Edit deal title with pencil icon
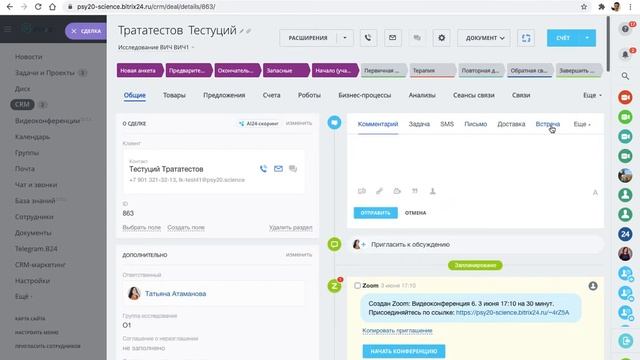Image resolution: width=640 pixels, height=360 pixels. coord(242,31)
